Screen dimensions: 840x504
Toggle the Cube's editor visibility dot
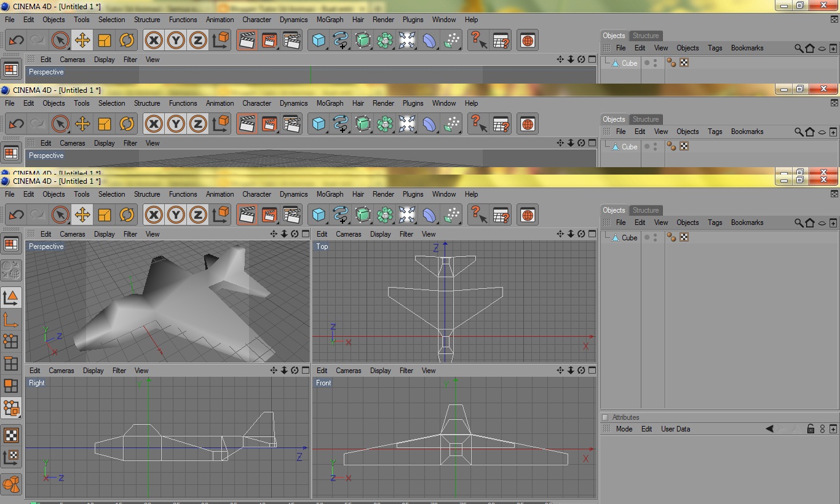click(656, 235)
